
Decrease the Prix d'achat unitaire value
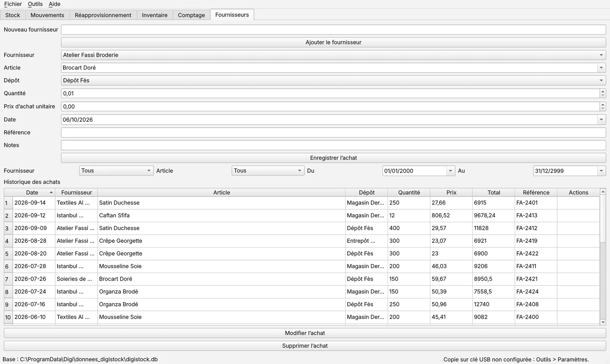pos(603,109)
